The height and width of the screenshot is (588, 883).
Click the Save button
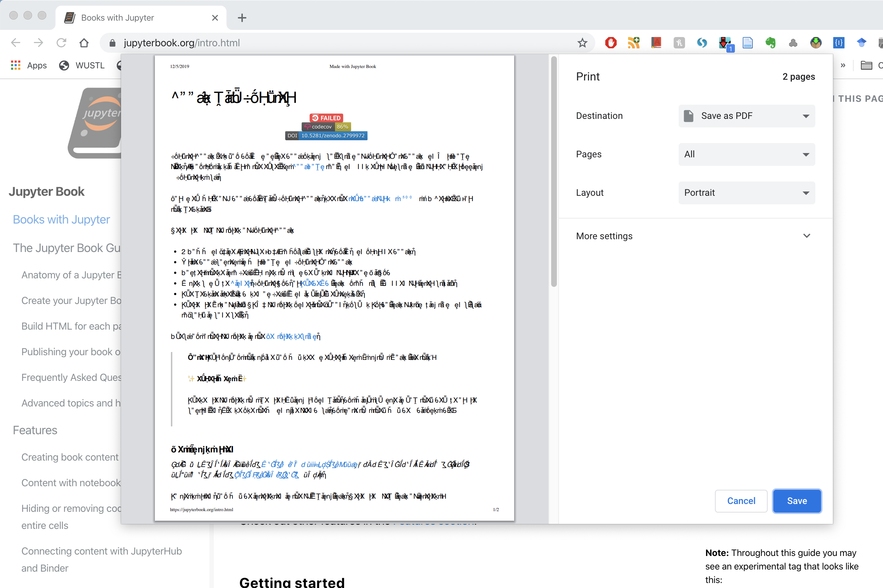tap(797, 501)
